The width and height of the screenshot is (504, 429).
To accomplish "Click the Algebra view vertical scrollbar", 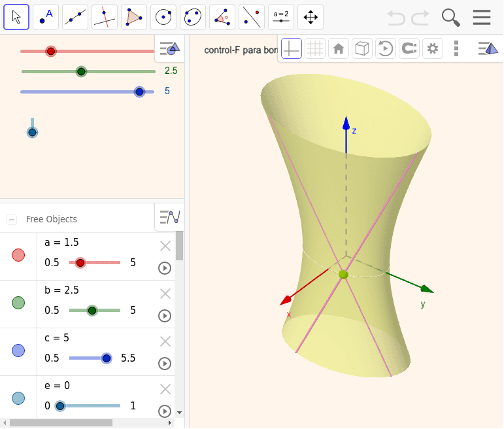I will click(179, 246).
